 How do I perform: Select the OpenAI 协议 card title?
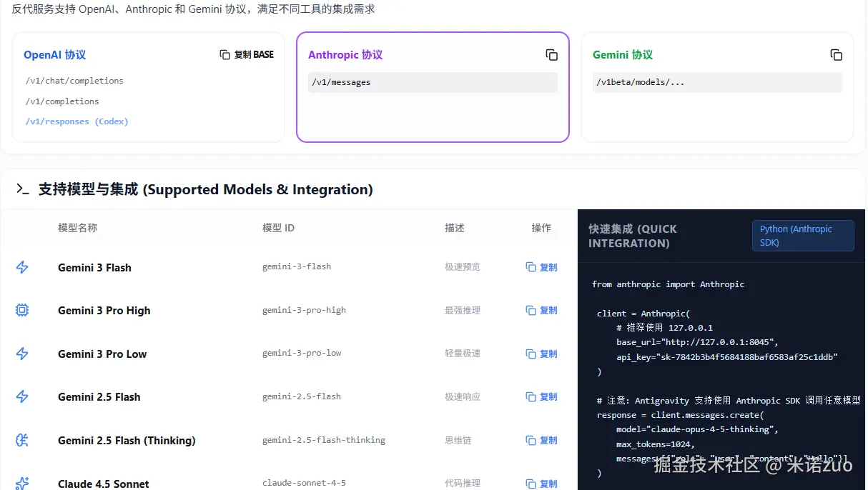pos(54,55)
